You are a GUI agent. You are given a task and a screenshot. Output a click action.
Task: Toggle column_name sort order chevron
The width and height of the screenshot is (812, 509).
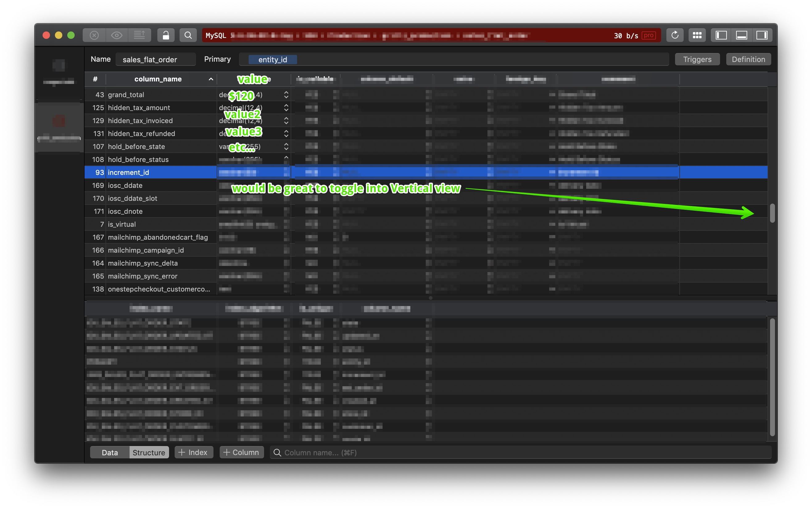click(x=211, y=79)
